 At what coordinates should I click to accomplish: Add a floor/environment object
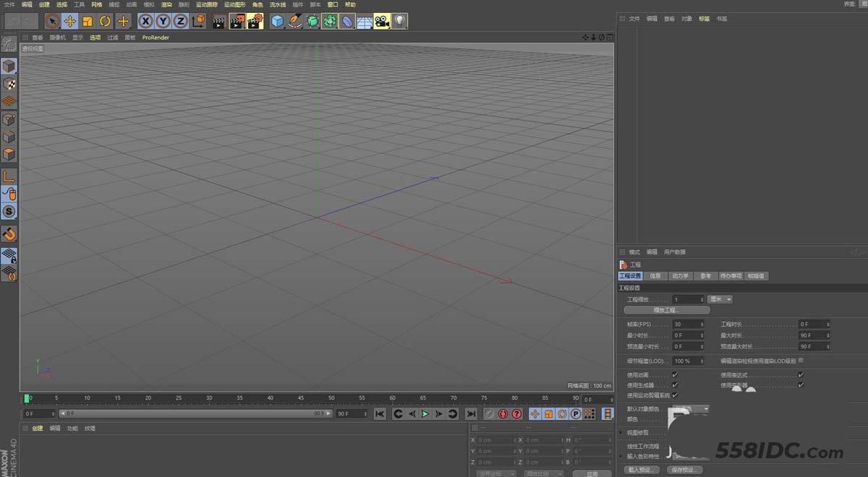click(x=365, y=21)
